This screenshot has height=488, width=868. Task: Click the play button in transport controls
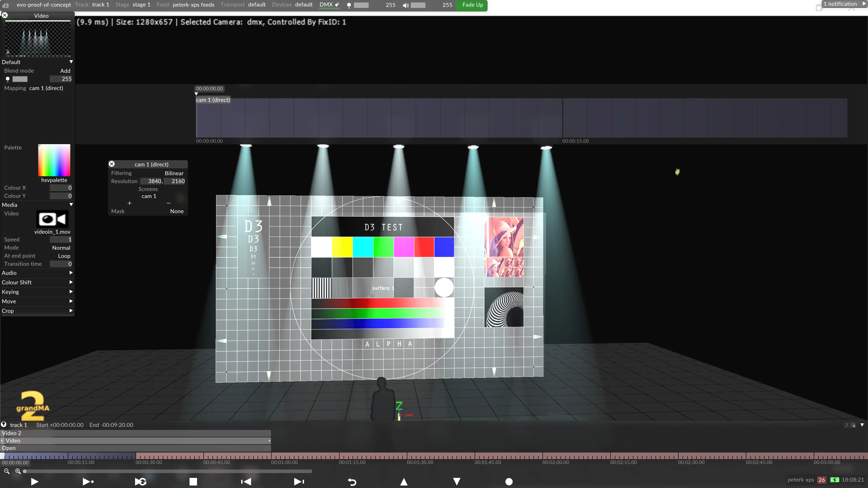pyautogui.click(x=34, y=481)
